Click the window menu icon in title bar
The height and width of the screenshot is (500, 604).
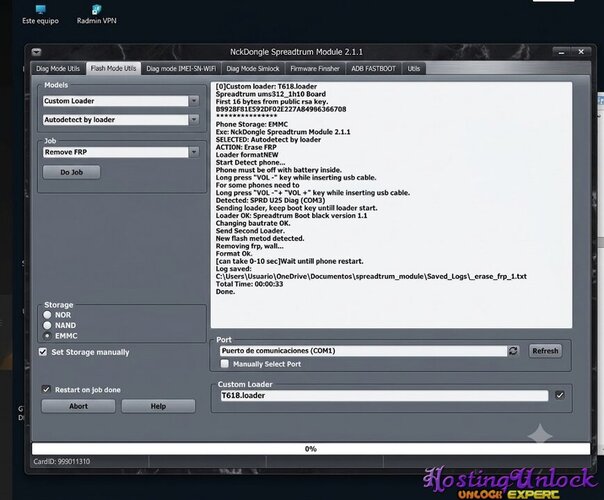(x=36, y=52)
